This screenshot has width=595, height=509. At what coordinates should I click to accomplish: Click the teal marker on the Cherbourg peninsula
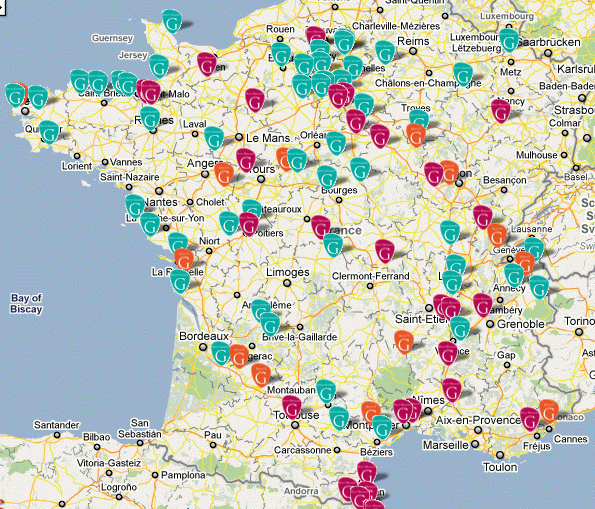tap(172, 21)
